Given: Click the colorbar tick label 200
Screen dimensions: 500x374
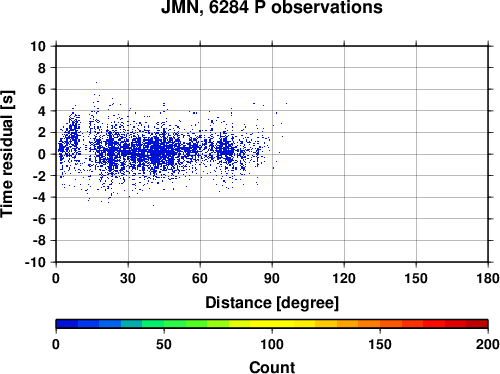Looking at the screenshot, I should point(488,344).
